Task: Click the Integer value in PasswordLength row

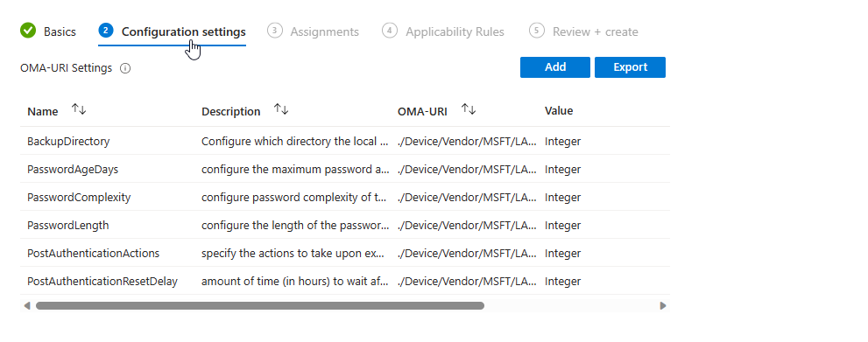Action: 562,225
